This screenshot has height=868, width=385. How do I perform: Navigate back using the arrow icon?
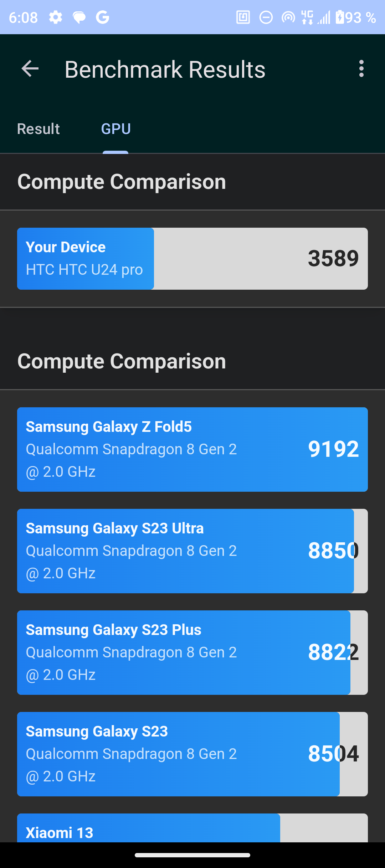coord(30,69)
